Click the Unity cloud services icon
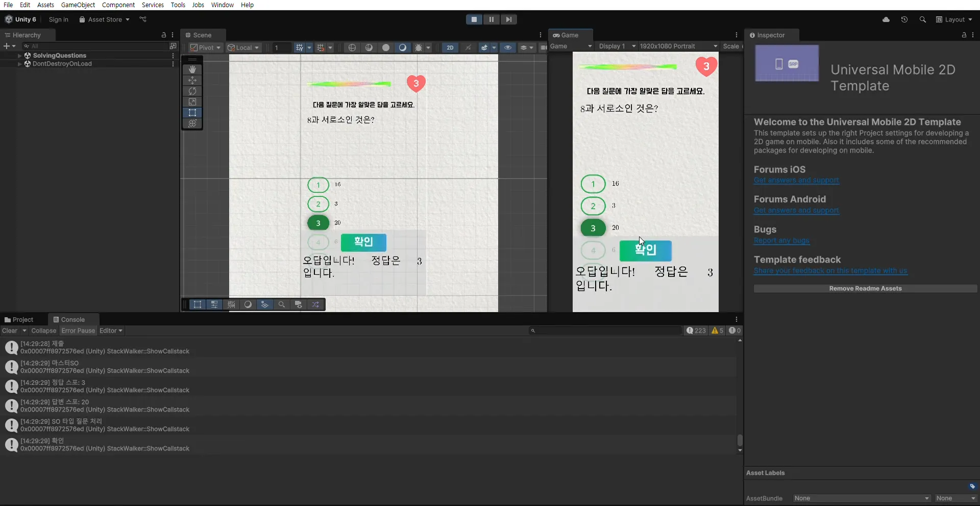 [x=886, y=19]
